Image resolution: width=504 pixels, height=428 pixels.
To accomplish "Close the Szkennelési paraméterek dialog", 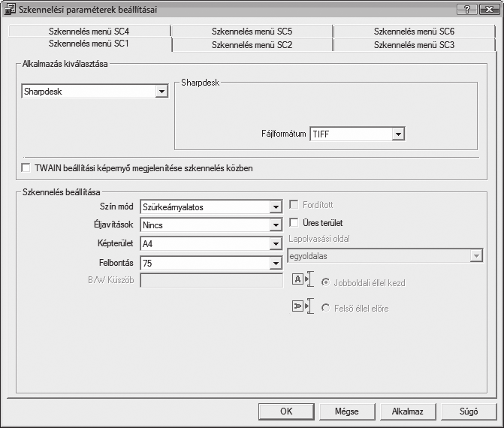I will pyautogui.click(x=490, y=9).
